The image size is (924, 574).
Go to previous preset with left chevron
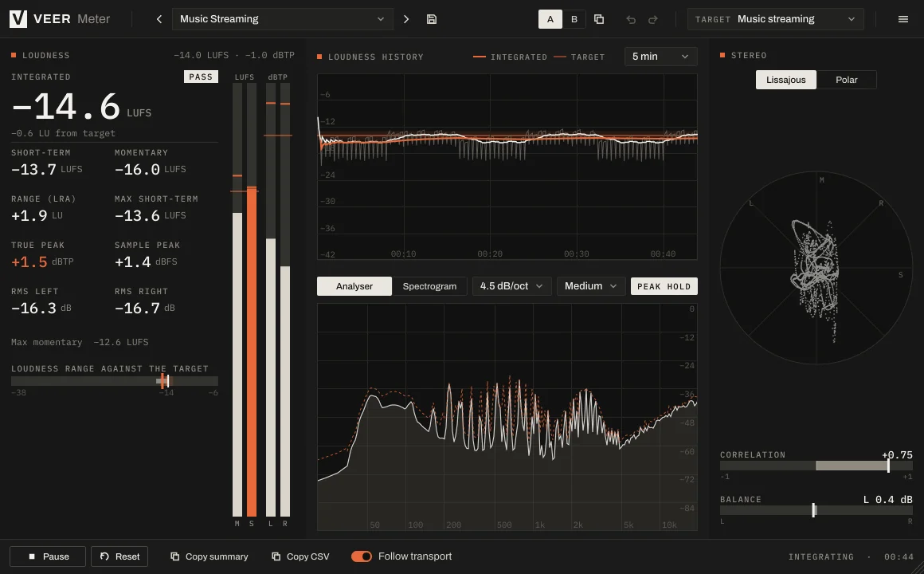pyautogui.click(x=159, y=19)
